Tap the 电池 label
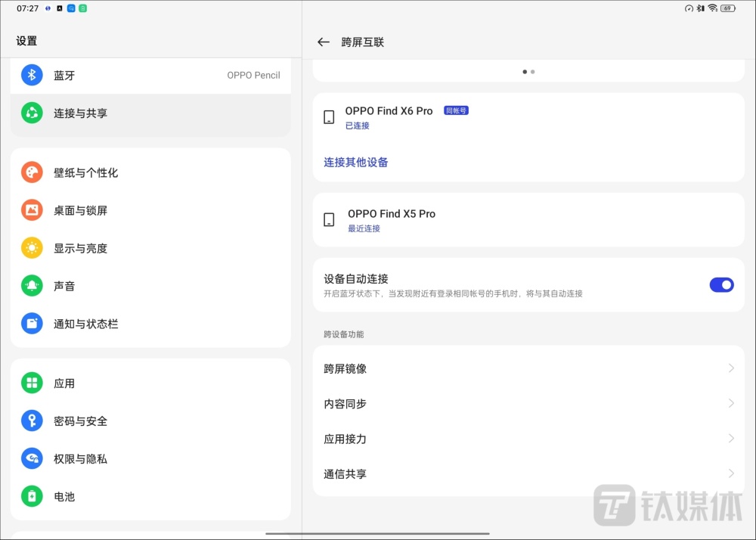756x540 pixels. tap(64, 497)
